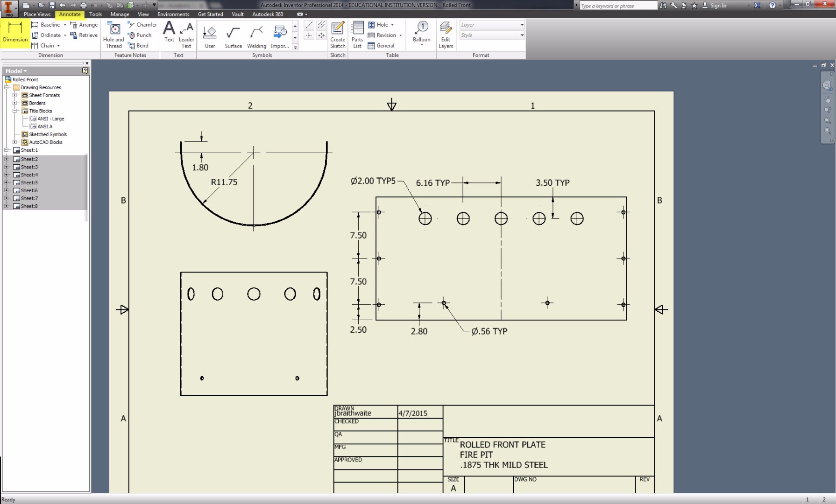Click Sign In

click(714, 6)
